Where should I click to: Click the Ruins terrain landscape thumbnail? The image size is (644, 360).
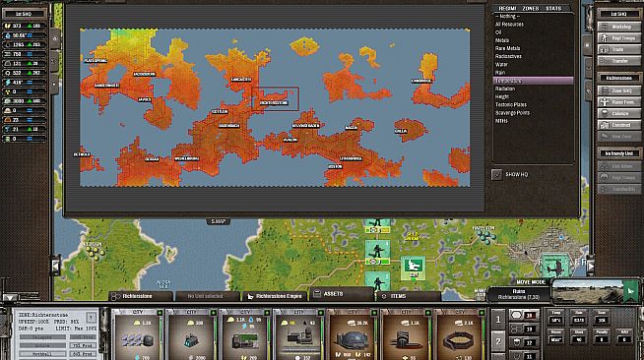588,291
